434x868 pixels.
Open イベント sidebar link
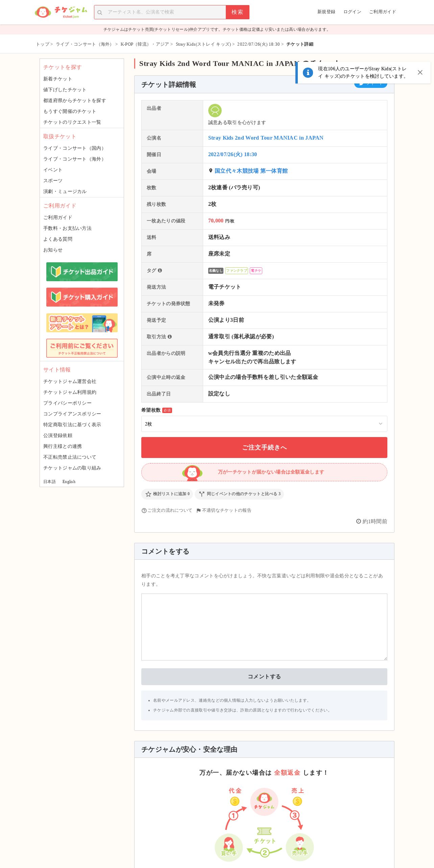pyautogui.click(x=53, y=170)
